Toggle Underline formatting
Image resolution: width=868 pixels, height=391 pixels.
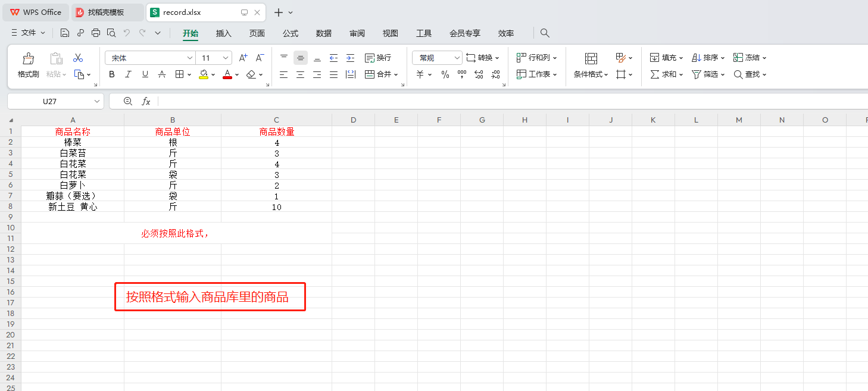click(x=145, y=74)
